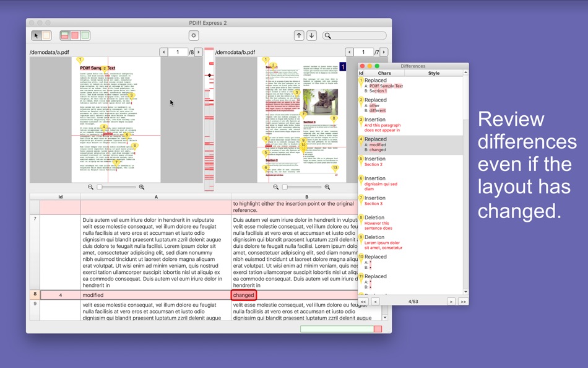Select difference 11 Replaced entry
588x368 pixels.
pos(410,281)
